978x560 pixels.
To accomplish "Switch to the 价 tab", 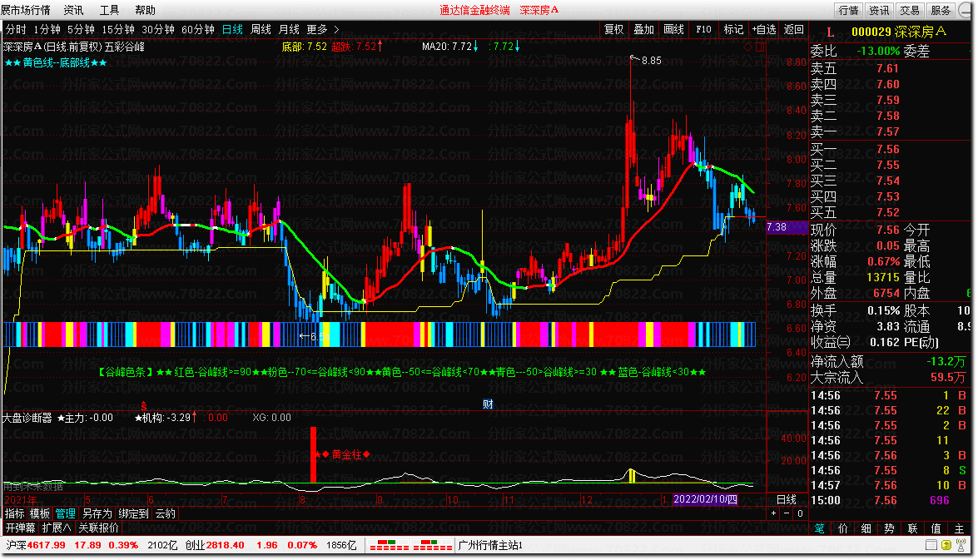I will click(x=842, y=528).
